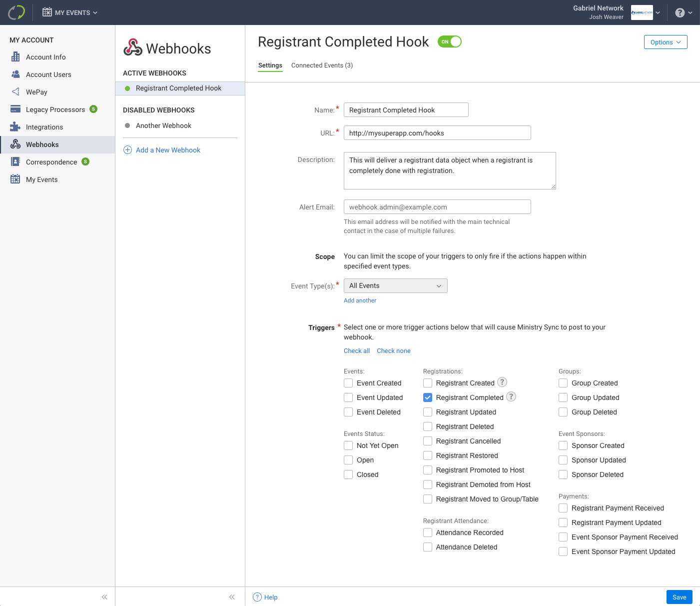Open the Options dropdown
Viewport: 700px width, 606px height.
tap(666, 42)
